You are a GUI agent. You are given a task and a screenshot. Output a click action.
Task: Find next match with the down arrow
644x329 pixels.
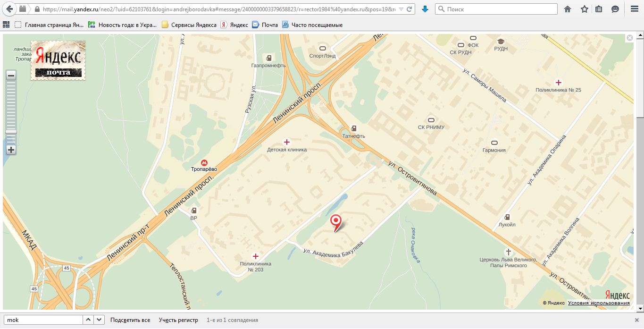pos(99,320)
